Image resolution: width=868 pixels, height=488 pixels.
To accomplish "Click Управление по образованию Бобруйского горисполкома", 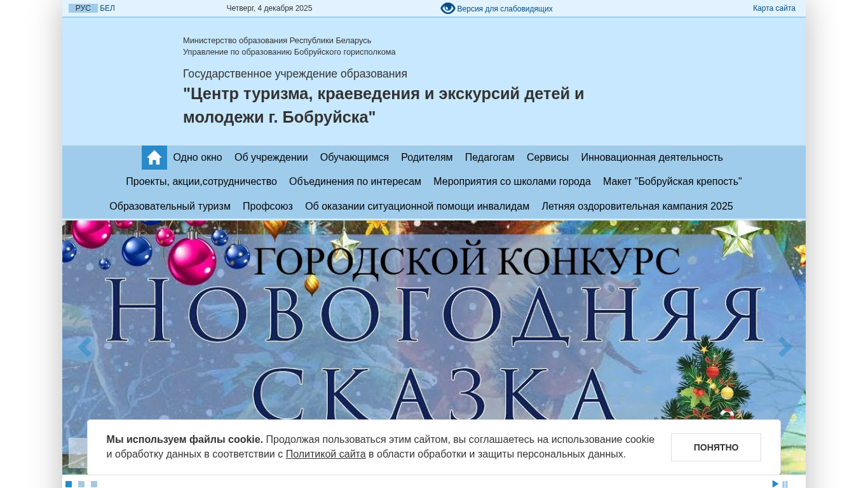I will [289, 52].
